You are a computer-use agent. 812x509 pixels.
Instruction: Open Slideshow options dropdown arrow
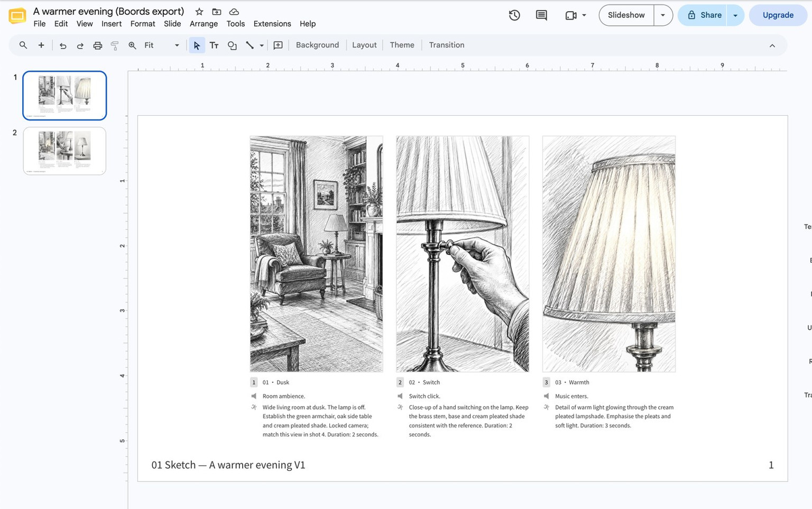[x=663, y=15]
